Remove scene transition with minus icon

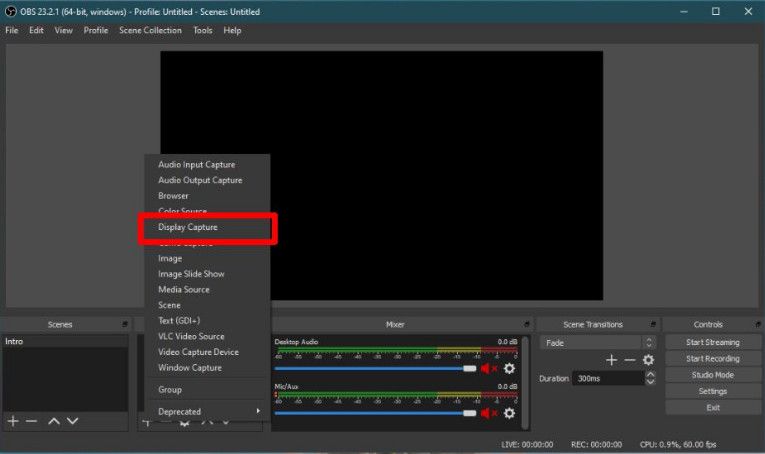click(629, 360)
